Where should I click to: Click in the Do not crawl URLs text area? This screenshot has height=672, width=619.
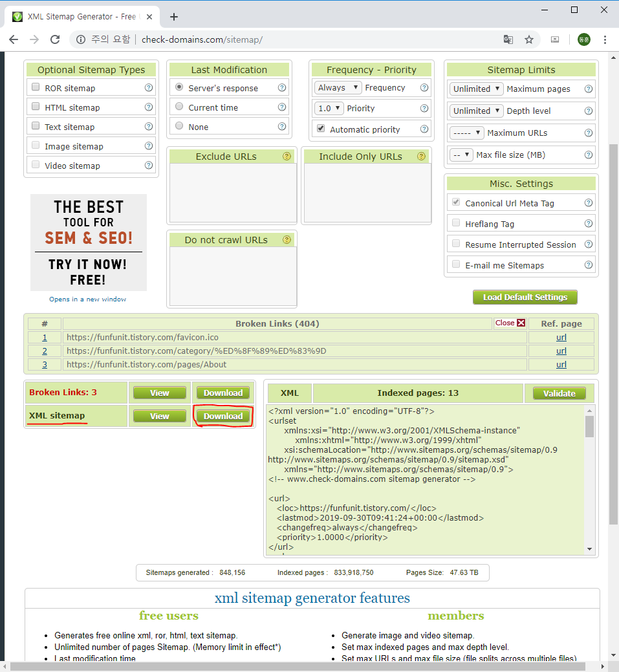point(233,276)
